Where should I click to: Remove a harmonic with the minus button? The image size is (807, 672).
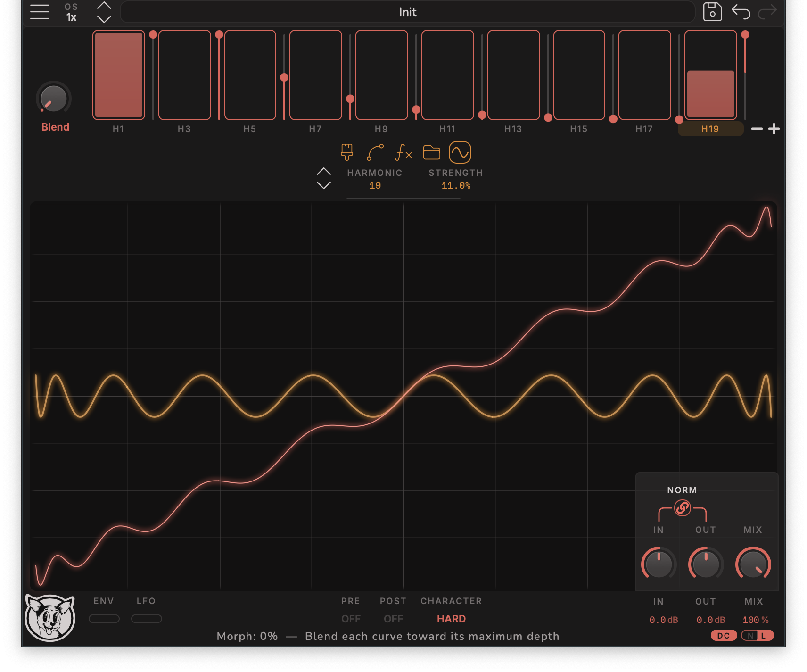tap(757, 129)
